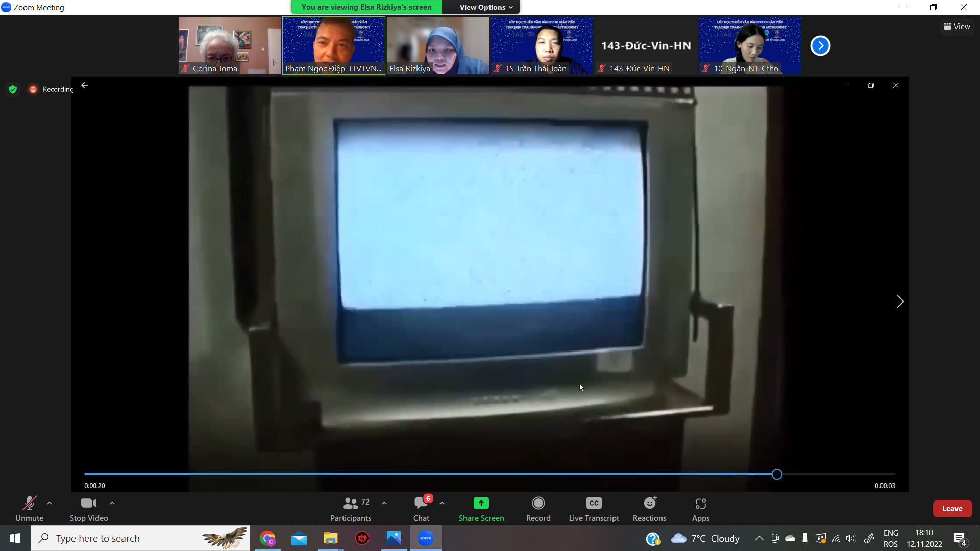Open Mail app from the taskbar
980x551 pixels.
(x=299, y=538)
